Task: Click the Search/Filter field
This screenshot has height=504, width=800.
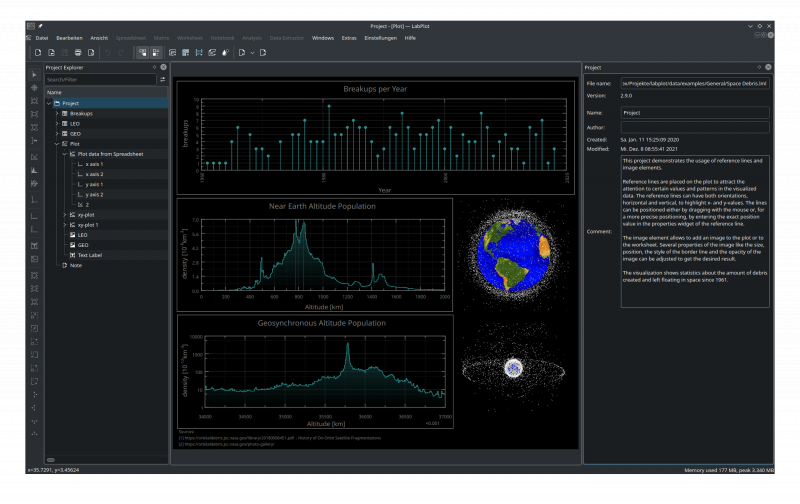Action: click(x=101, y=80)
